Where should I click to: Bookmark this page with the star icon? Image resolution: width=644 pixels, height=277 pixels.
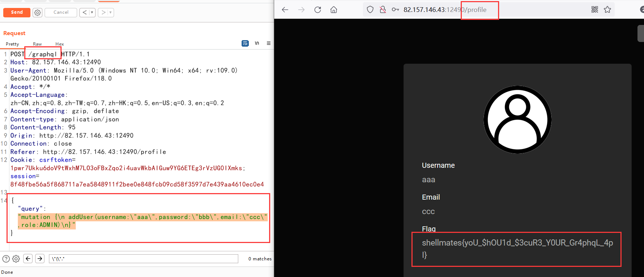point(607,10)
